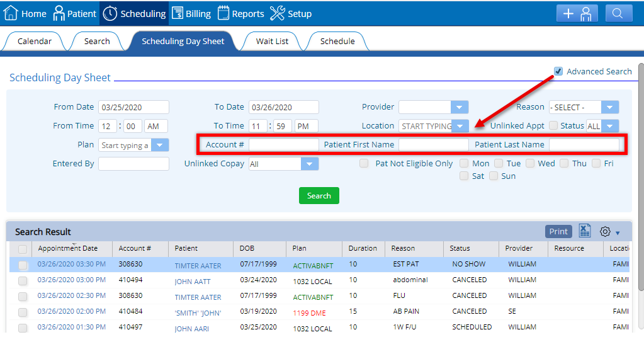644x337 pixels.
Task: Export results with the Excel icon
Action: coord(584,231)
